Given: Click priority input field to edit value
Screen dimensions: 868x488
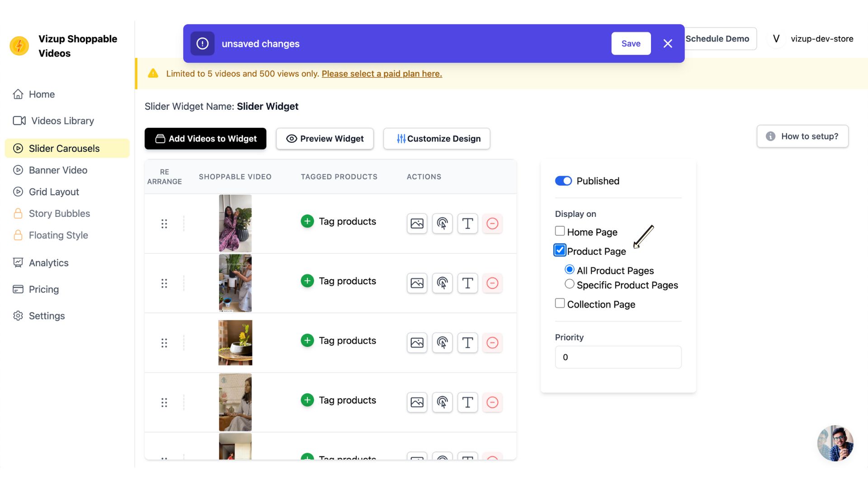Looking at the screenshot, I should coord(618,357).
